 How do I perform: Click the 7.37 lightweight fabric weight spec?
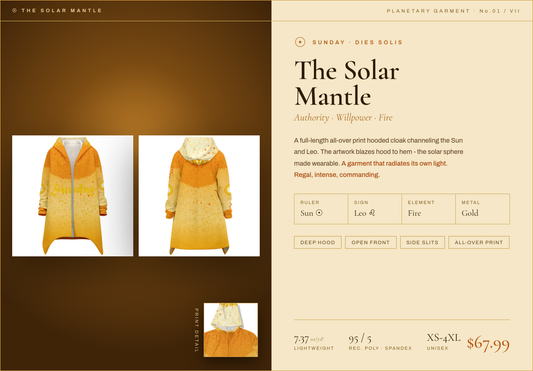(x=314, y=342)
